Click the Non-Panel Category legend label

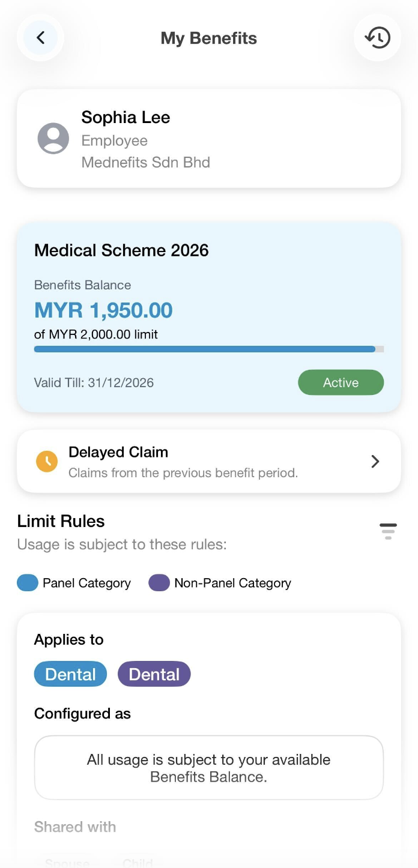[x=232, y=583]
